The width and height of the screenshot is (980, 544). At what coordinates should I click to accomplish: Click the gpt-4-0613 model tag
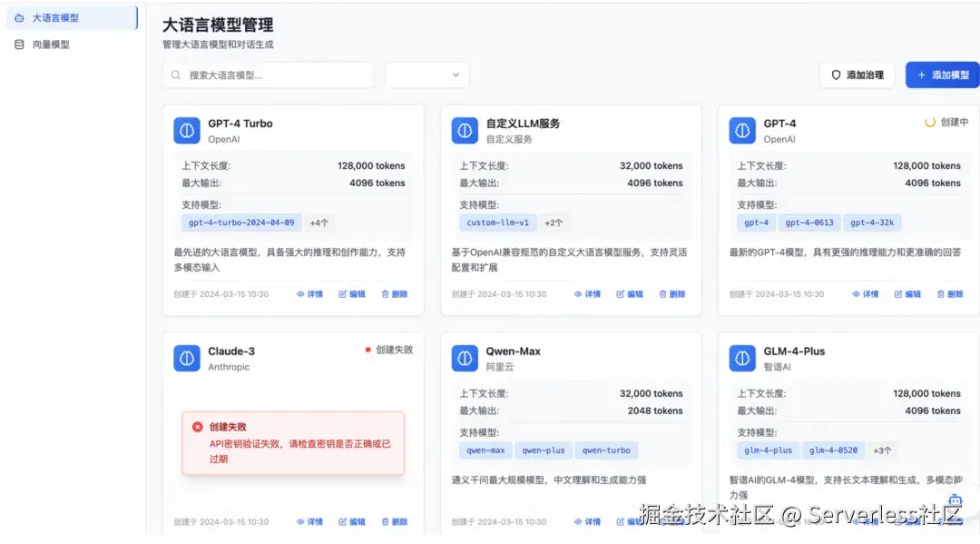[x=809, y=223]
